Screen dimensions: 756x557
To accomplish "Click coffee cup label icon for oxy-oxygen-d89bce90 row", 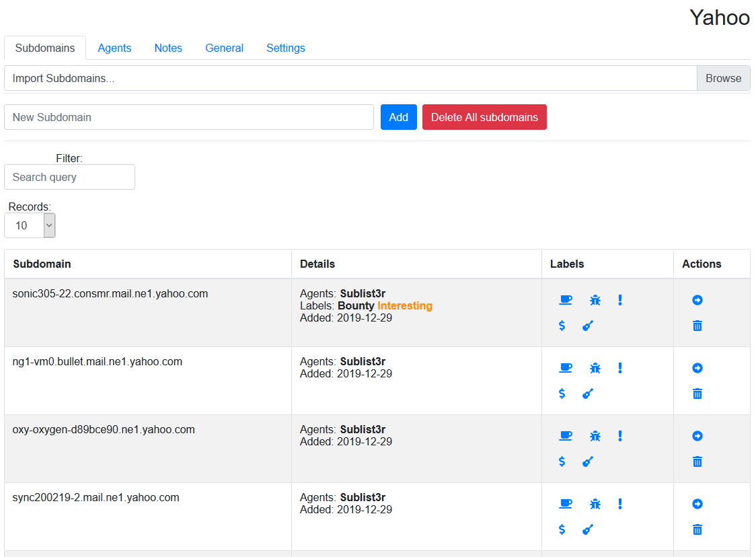I will pos(566,436).
